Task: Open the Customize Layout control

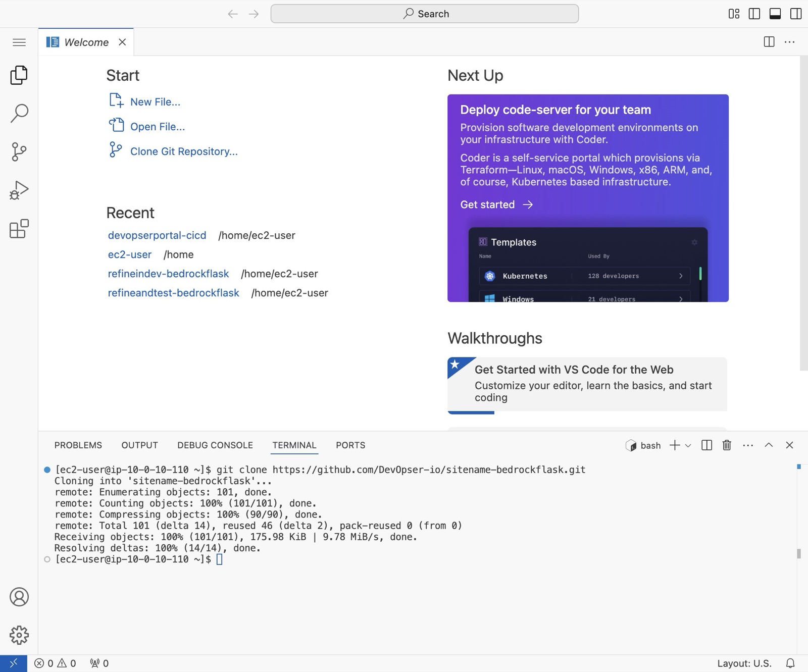Action: (734, 14)
